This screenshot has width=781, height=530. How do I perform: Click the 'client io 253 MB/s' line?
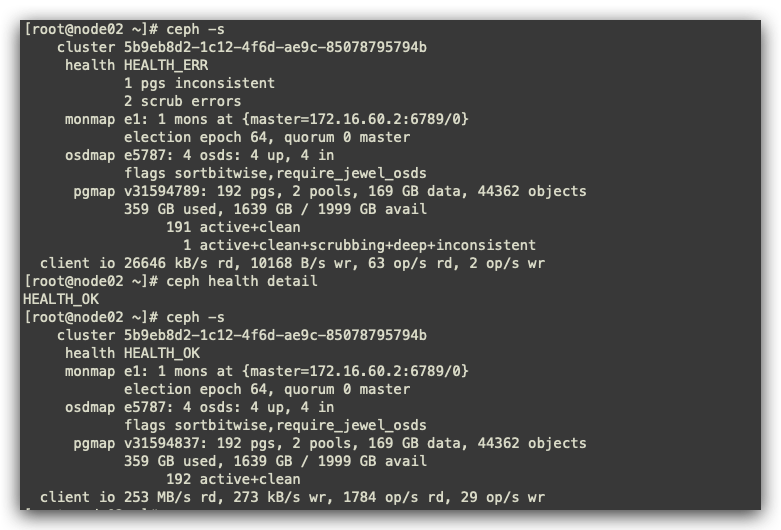tap(292, 497)
